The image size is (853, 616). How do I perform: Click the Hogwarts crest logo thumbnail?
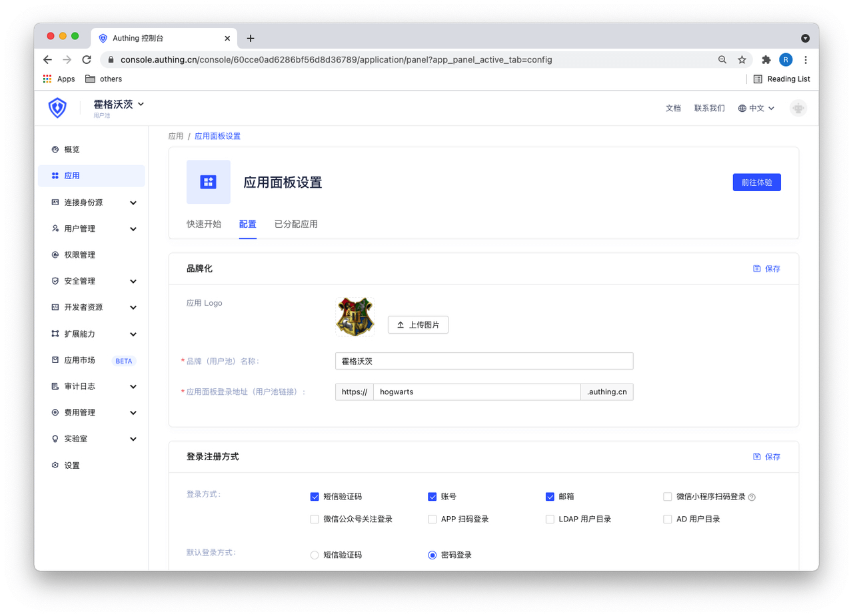coord(355,317)
